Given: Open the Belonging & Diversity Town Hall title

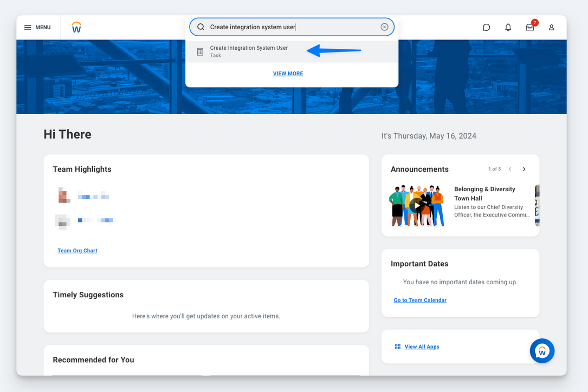Looking at the screenshot, I should point(484,194).
